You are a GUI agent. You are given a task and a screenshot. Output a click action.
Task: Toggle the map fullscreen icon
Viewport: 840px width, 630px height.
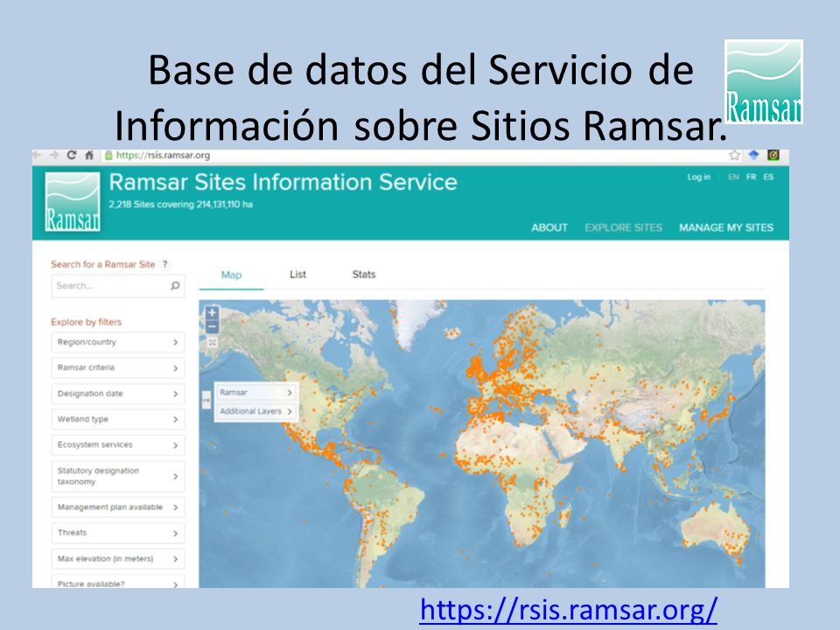tap(213, 342)
